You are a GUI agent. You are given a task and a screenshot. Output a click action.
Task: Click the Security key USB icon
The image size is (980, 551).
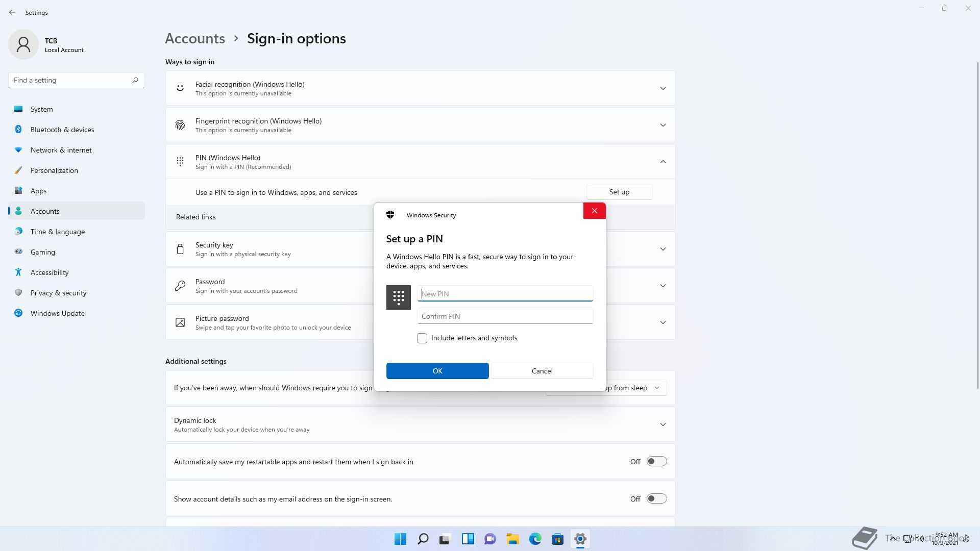pos(180,249)
